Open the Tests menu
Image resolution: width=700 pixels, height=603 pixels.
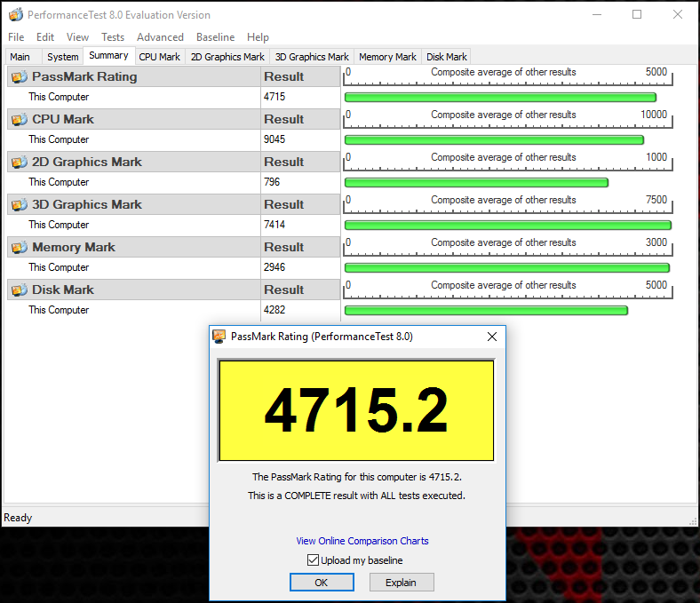[113, 37]
